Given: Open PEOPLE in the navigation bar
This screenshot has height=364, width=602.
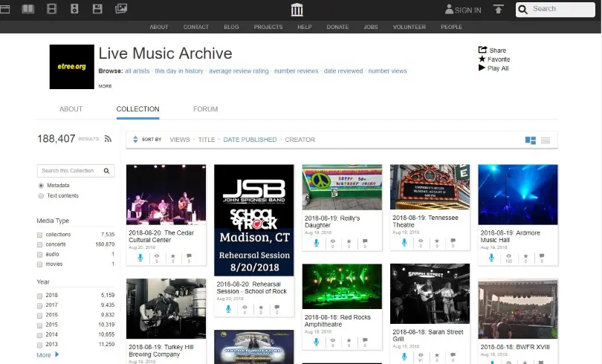Looking at the screenshot, I should pyautogui.click(x=452, y=27).
